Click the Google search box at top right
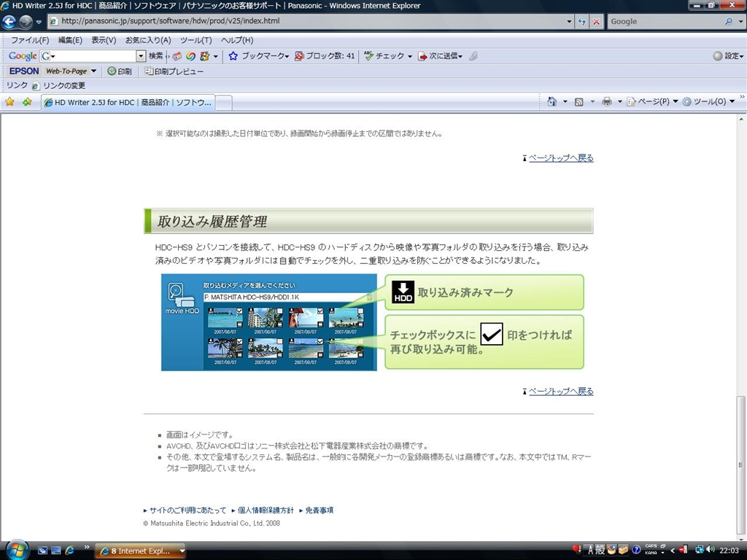The image size is (747, 560). [665, 21]
